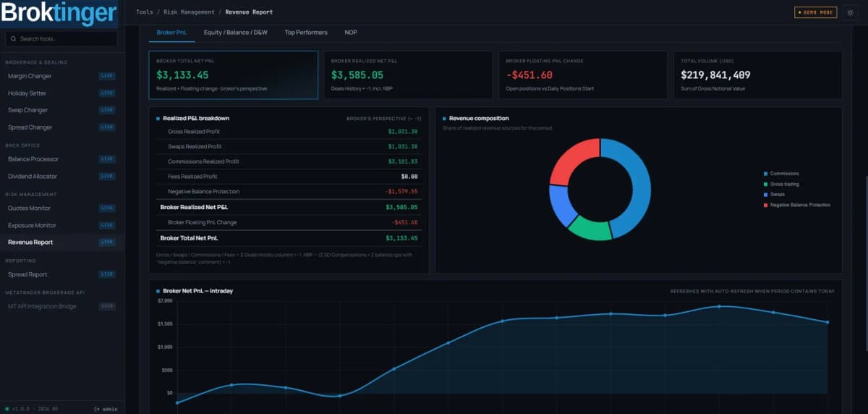This screenshot has height=414, width=868.
Task: Switch to the Broker PnL tab
Action: coord(171,32)
